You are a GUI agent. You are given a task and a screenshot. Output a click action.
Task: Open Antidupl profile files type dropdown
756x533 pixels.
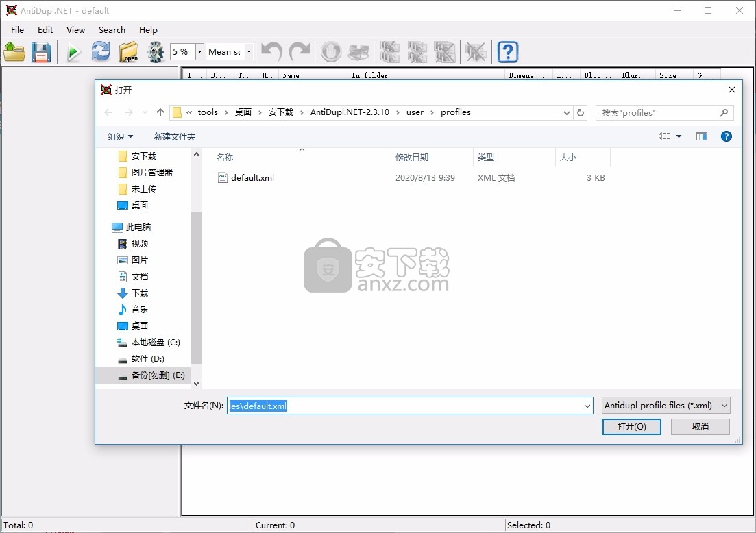pyautogui.click(x=666, y=406)
